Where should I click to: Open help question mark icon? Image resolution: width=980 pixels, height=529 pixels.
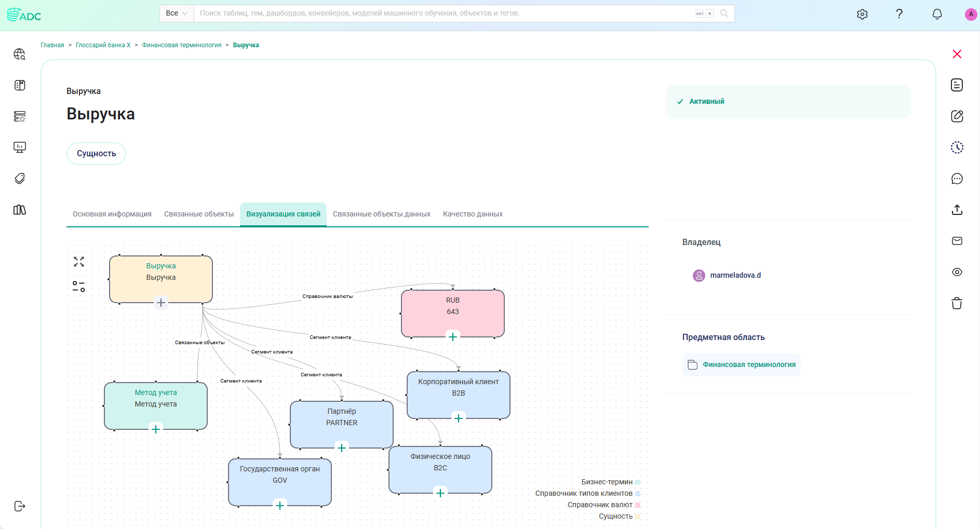(x=900, y=14)
